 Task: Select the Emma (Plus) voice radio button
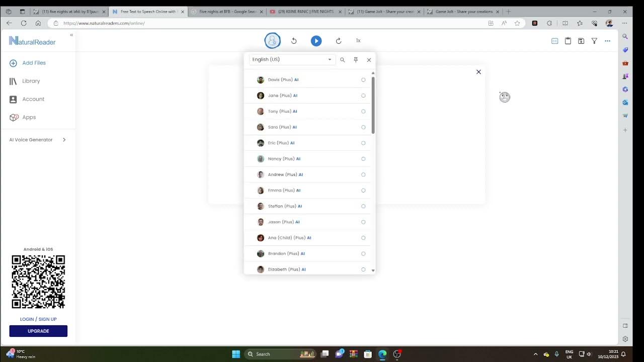coord(363,191)
